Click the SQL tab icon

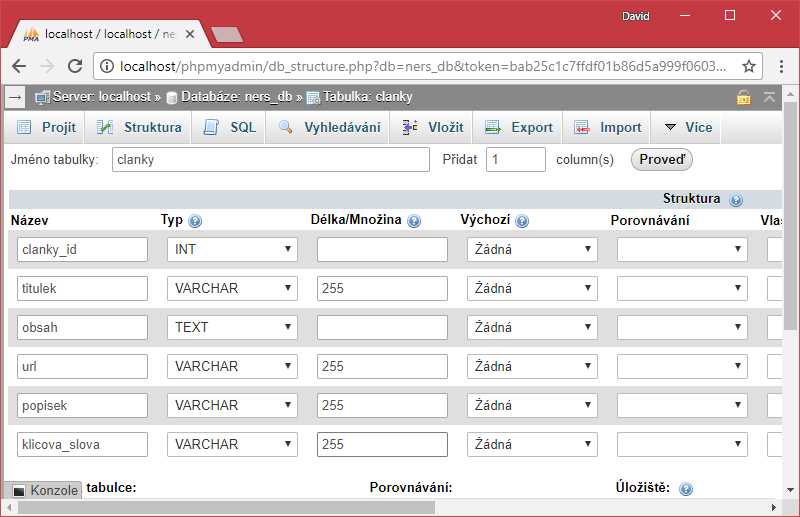point(211,127)
